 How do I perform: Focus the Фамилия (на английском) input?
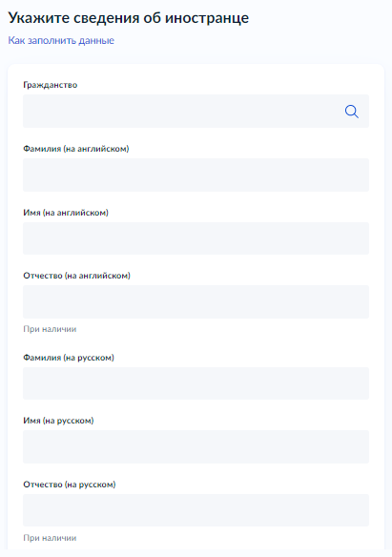point(196,175)
